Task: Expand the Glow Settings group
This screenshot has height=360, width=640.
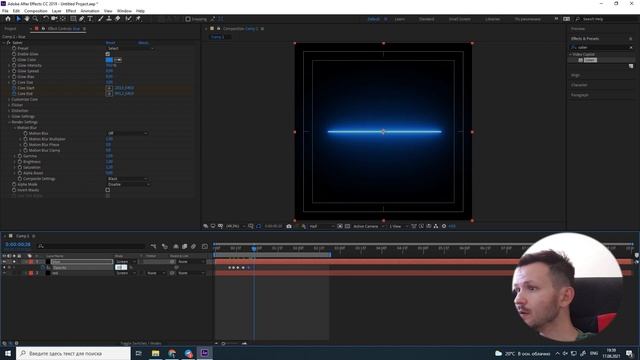Action: pyautogui.click(x=9, y=116)
